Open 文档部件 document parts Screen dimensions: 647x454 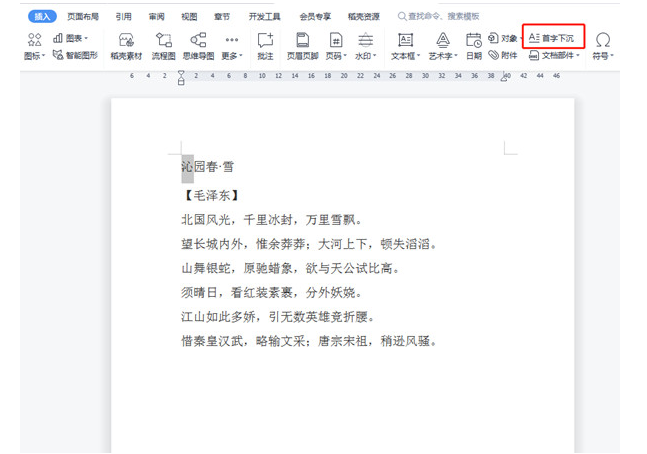(554, 55)
